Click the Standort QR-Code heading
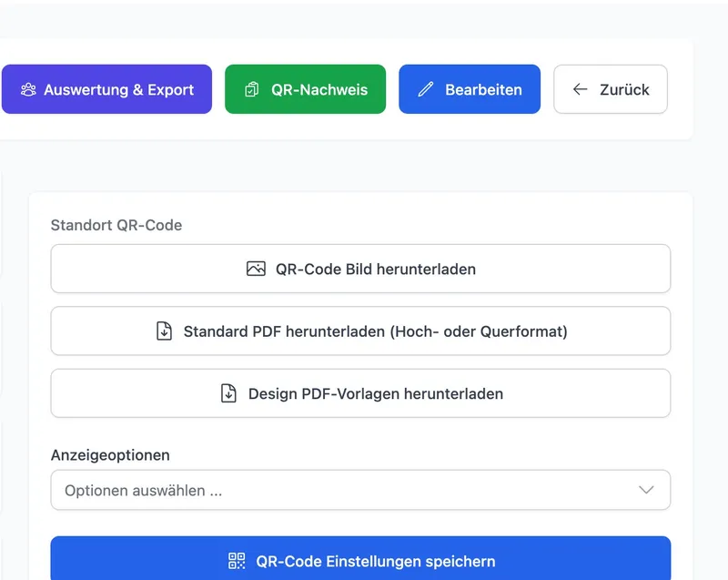The height and width of the screenshot is (580, 728). (x=116, y=225)
